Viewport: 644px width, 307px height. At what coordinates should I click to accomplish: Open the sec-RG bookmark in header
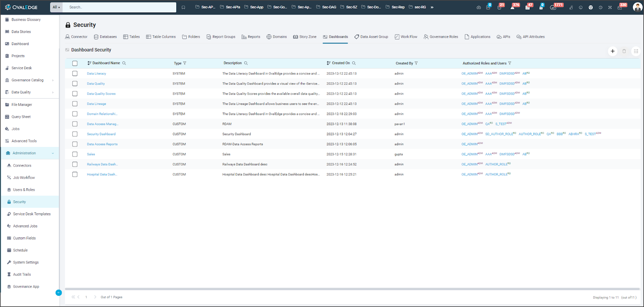point(417,7)
